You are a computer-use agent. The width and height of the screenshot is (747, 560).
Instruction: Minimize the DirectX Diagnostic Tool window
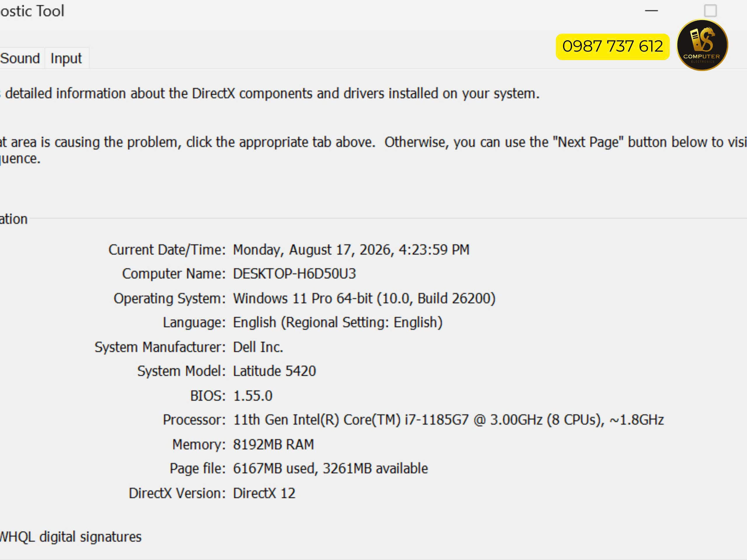(651, 11)
